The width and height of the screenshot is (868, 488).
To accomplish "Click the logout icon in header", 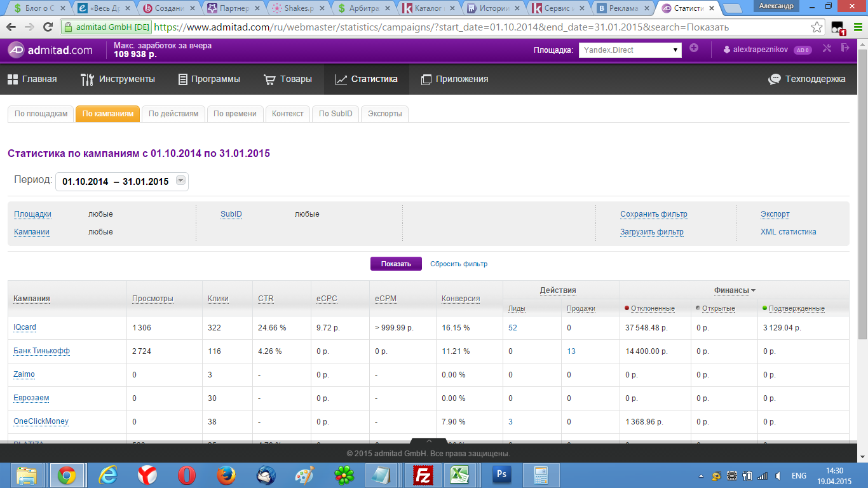I will 845,48.
